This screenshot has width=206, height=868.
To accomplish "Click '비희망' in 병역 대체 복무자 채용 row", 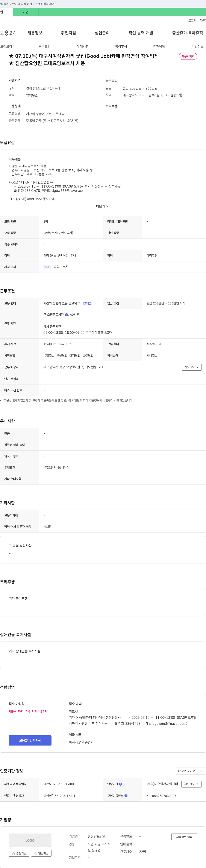I will 48,527.
